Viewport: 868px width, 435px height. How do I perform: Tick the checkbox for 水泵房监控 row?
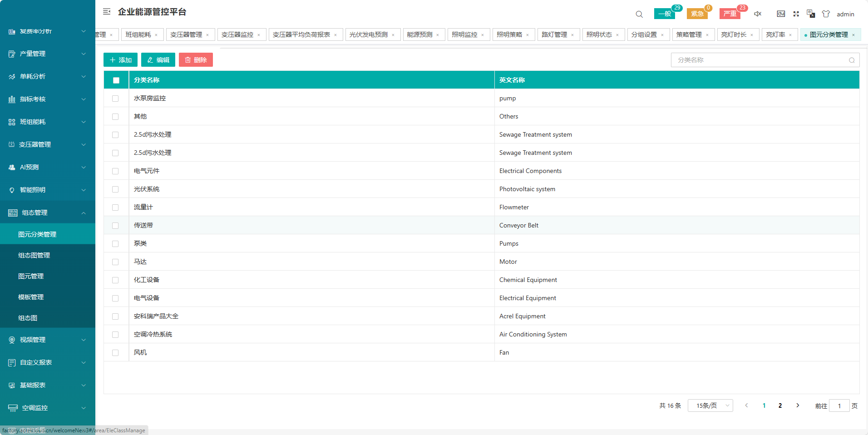pos(115,99)
